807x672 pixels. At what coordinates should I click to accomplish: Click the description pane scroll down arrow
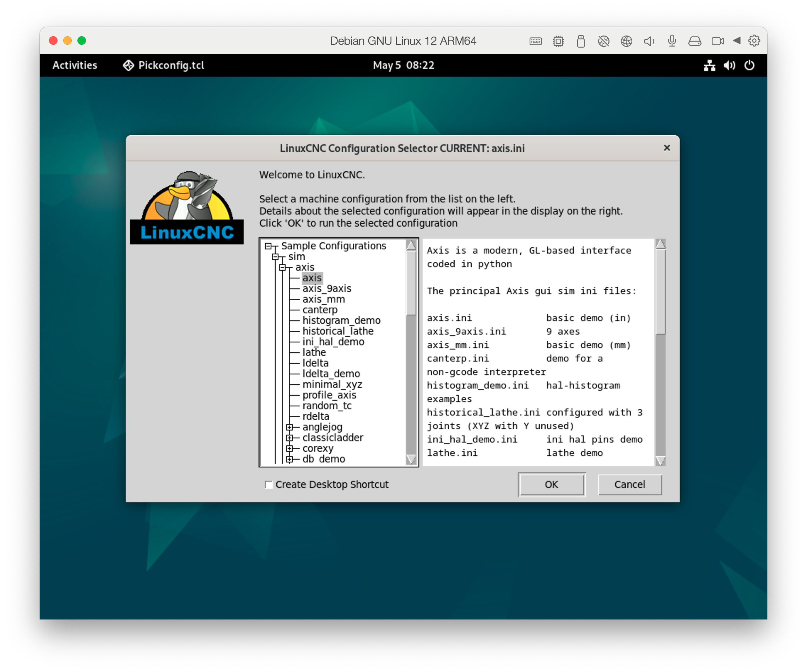(660, 460)
